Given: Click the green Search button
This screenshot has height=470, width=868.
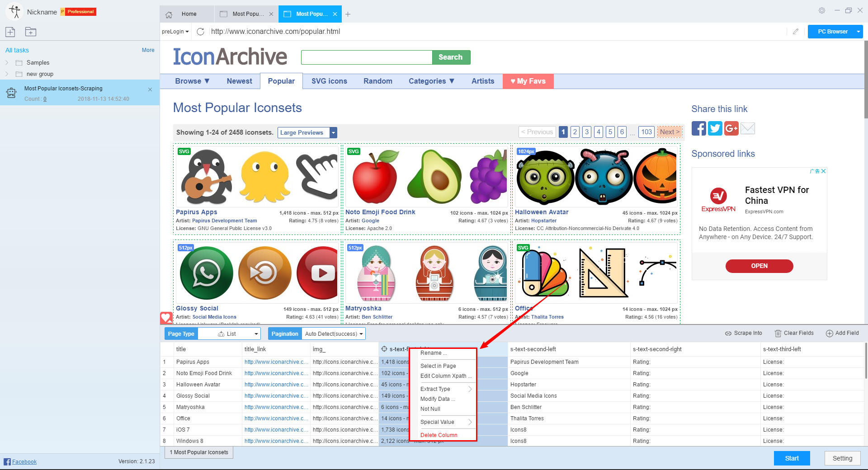Looking at the screenshot, I should 451,57.
